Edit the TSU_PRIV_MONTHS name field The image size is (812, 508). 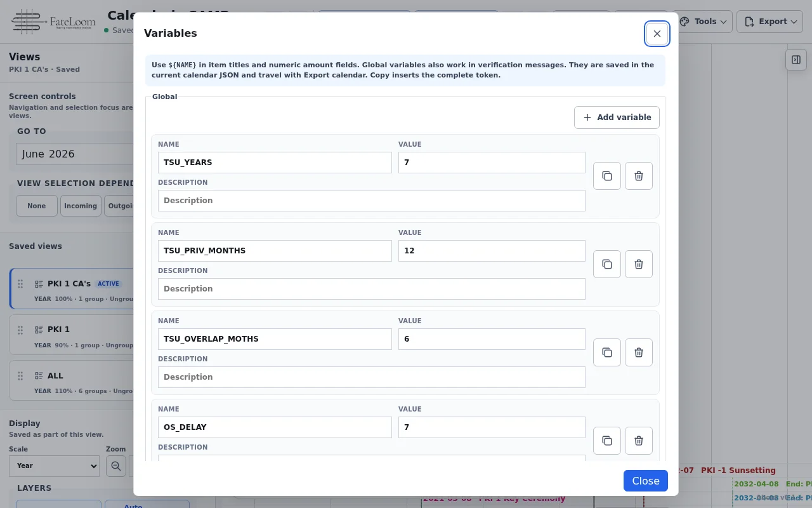tap(275, 251)
